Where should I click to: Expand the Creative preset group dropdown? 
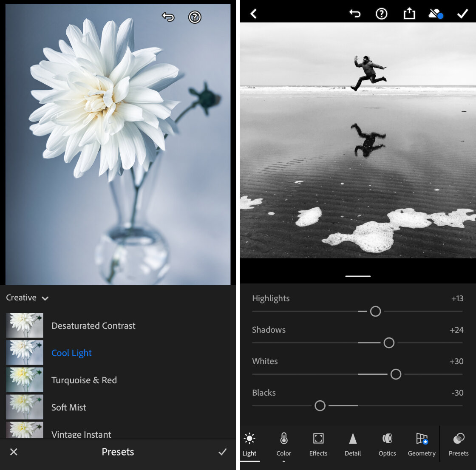pos(27,298)
